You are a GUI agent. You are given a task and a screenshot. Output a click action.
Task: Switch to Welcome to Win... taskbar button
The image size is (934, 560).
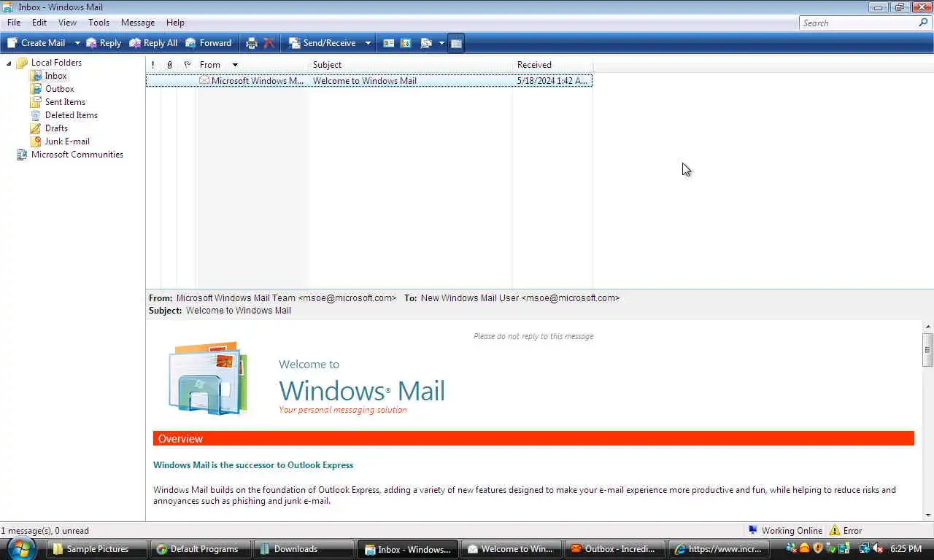click(512, 549)
